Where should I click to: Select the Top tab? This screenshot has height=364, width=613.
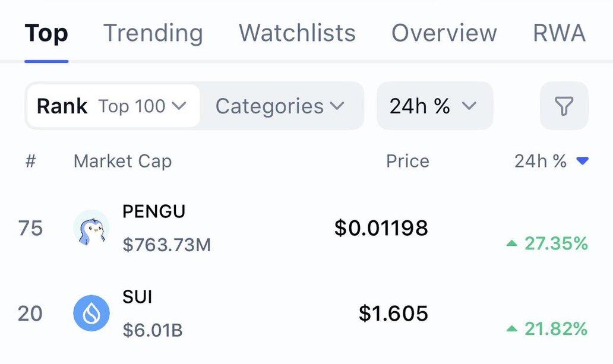tap(46, 33)
